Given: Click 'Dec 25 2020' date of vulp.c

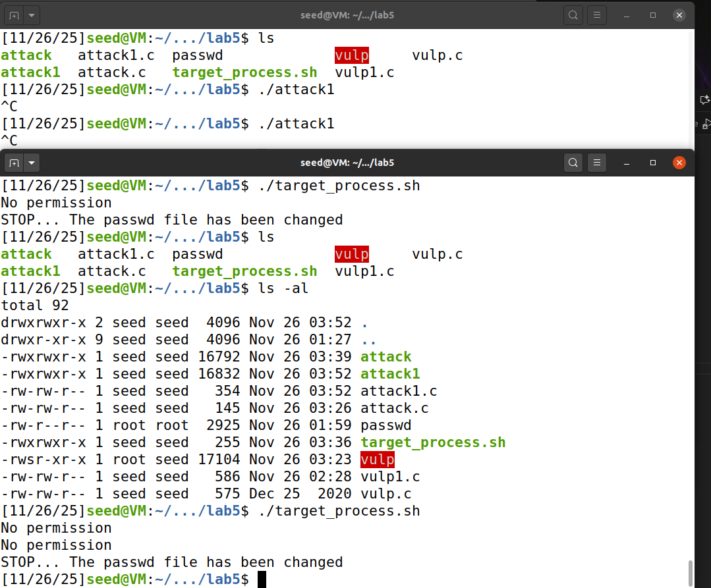Looking at the screenshot, I should (x=300, y=494).
